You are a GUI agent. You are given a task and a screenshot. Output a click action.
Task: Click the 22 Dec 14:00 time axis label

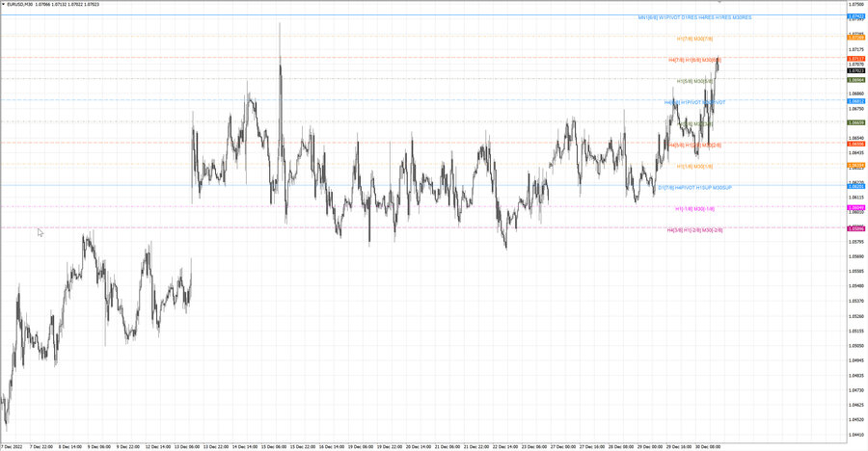click(505, 446)
